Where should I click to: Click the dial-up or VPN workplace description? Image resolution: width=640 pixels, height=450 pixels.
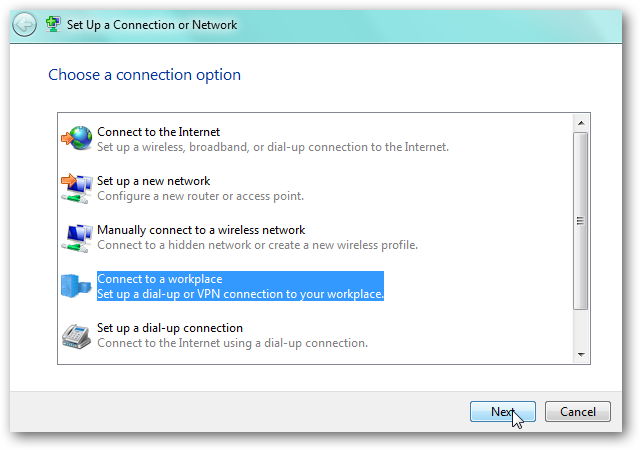[x=240, y=294]
